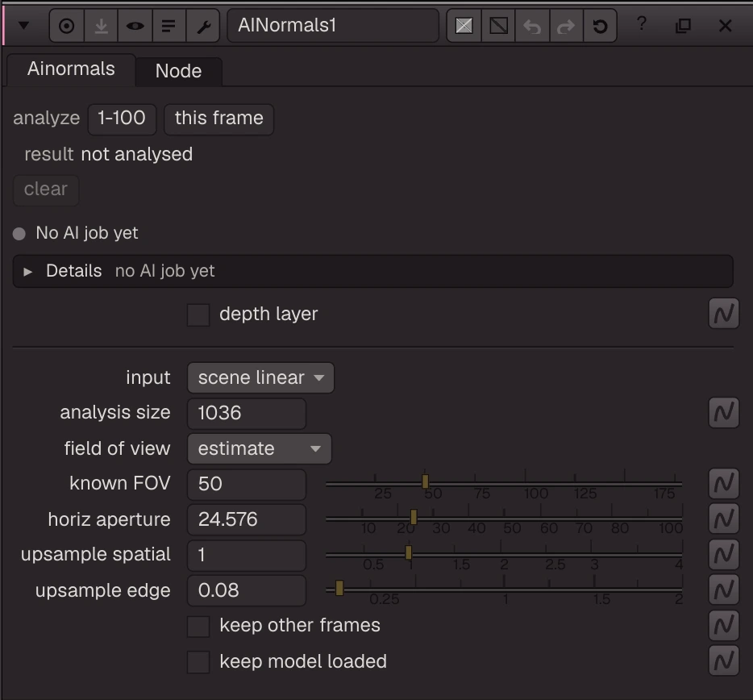This screenshot has width=753, height=700.
Task: Click the known FOV value field
Action: click(247, 485)
